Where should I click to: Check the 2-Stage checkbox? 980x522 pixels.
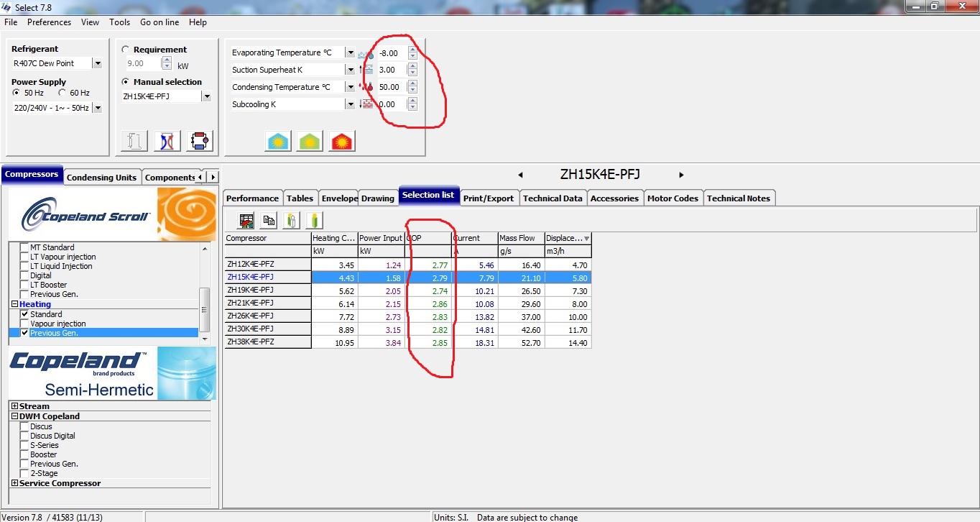click(x=25, y=473)
